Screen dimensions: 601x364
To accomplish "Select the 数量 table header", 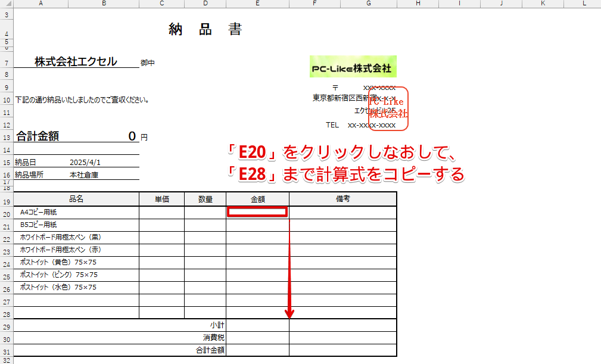I will pyautogui.click(x=205, y=199).
